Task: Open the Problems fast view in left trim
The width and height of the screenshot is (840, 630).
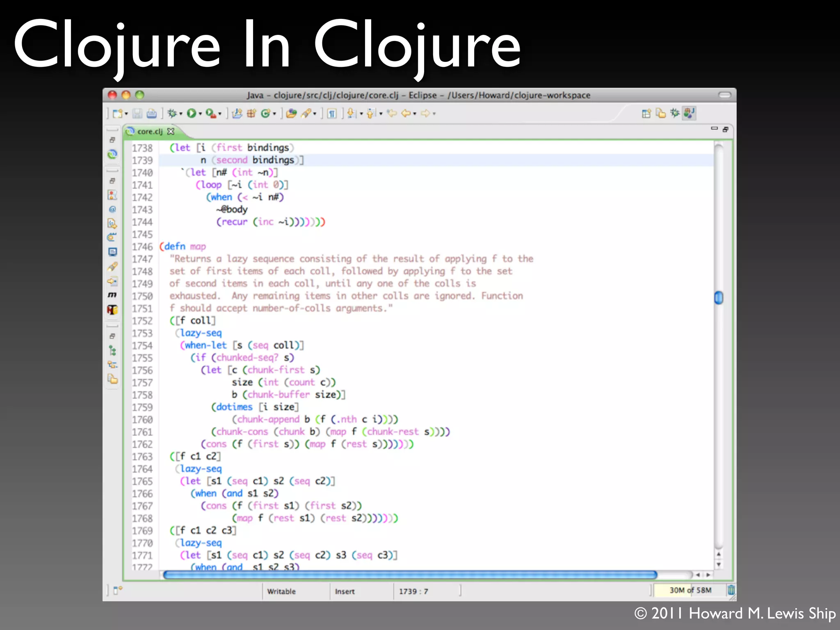Action: coord(112,194)
